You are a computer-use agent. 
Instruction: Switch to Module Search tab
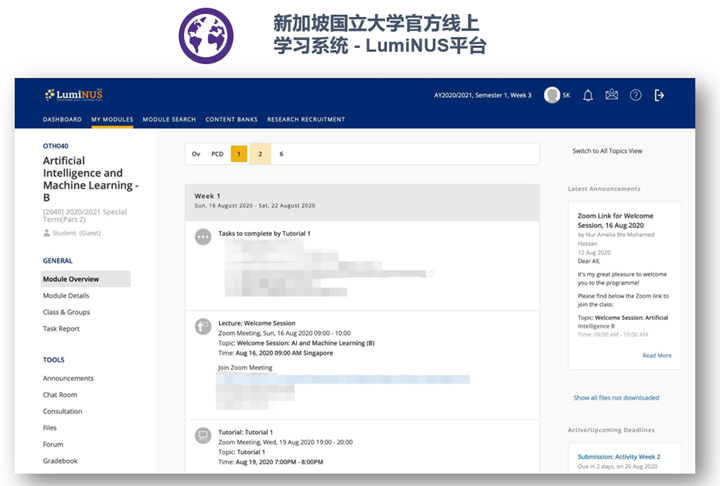coord(169,120)
